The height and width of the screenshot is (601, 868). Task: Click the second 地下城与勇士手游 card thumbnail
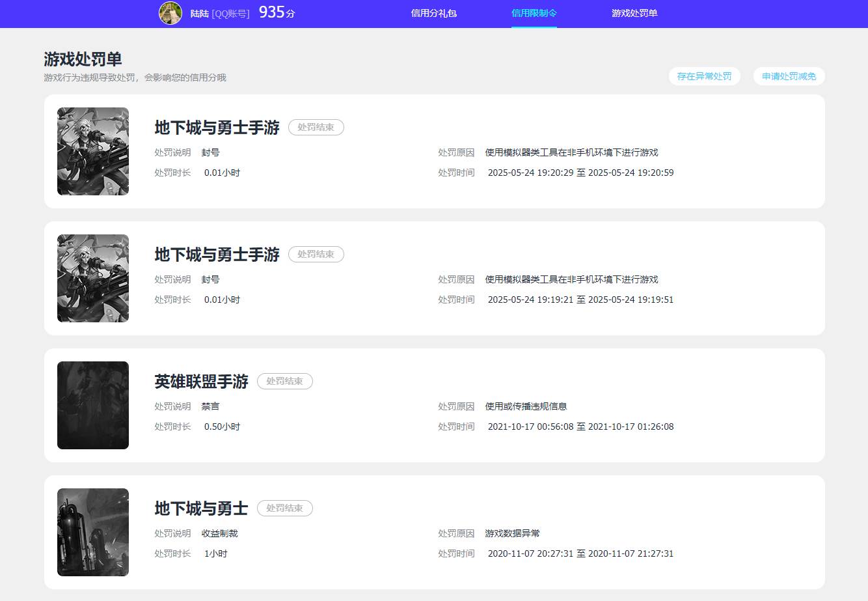pos(93,278)
